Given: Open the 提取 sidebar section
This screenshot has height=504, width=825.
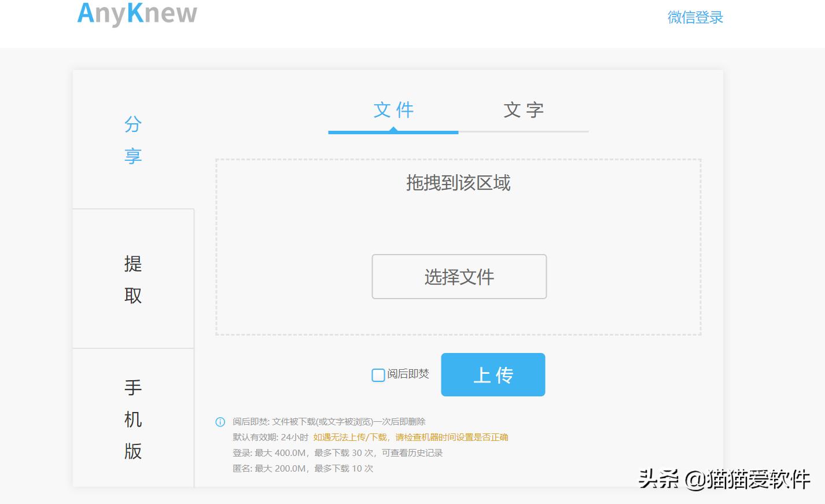Looking at the screenshot, I should click(132, 279).
